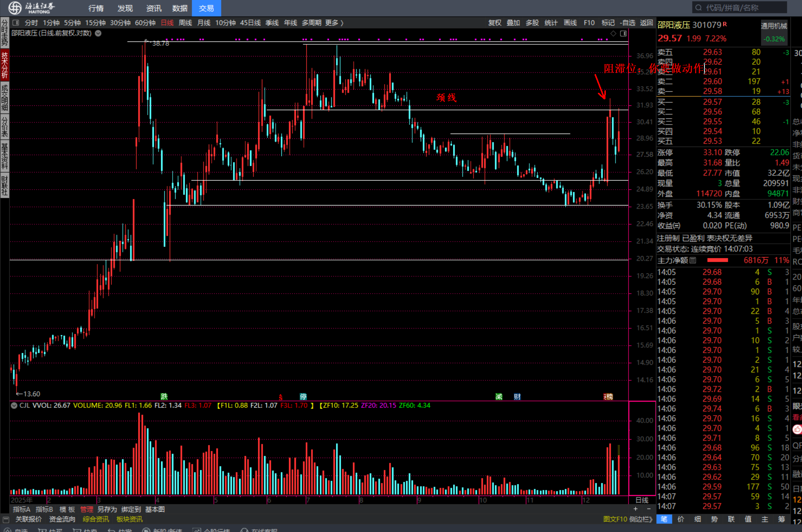
Task: Click the minus zoom-out chart button
Action: pos(649,509)
